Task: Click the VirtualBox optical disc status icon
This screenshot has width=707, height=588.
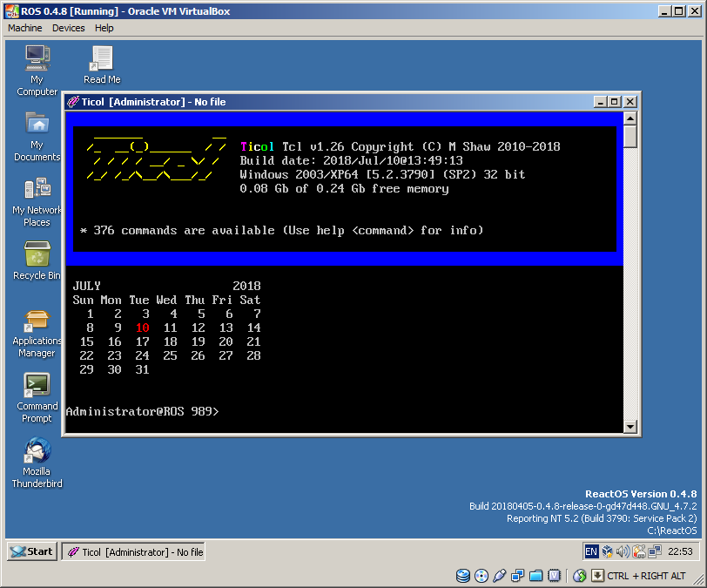Action: [481, 576]
